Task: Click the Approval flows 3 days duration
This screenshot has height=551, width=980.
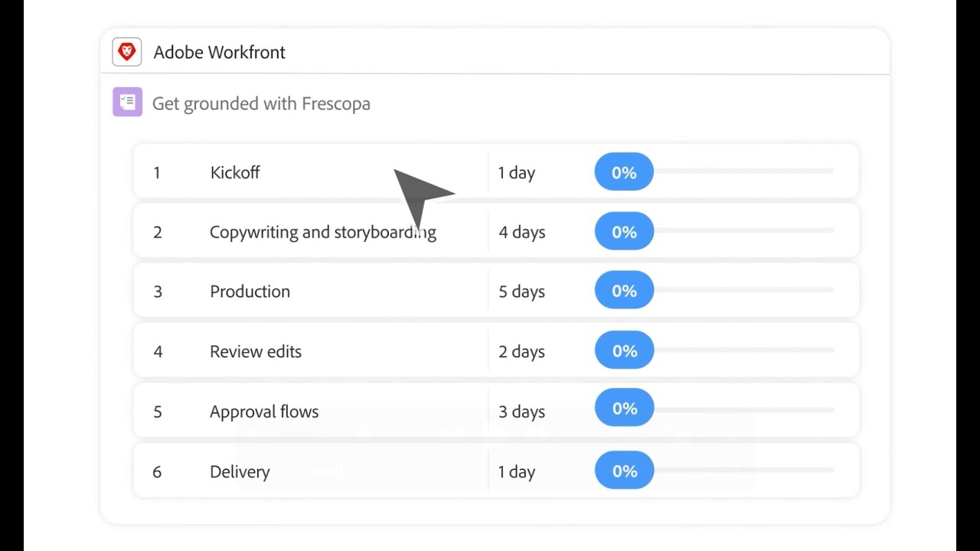Action: 522,412
